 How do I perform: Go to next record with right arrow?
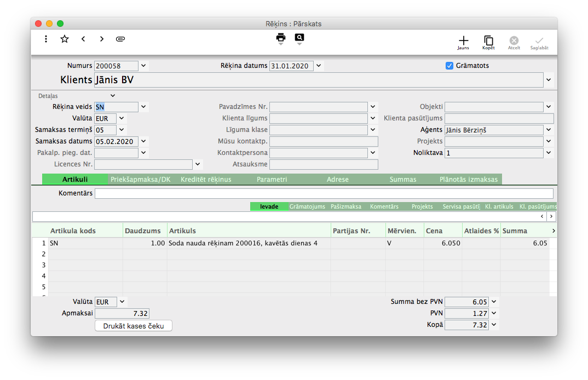pyautogui.click(x=102, y=39)
